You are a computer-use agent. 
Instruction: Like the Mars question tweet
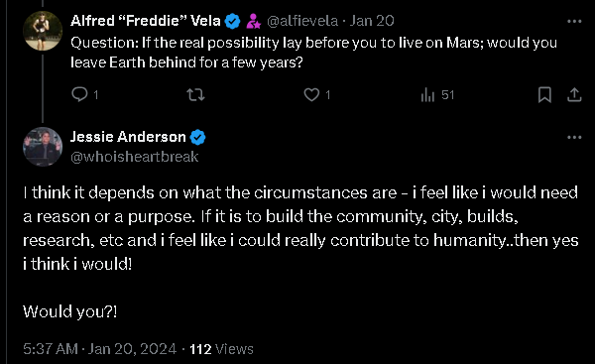317,94
